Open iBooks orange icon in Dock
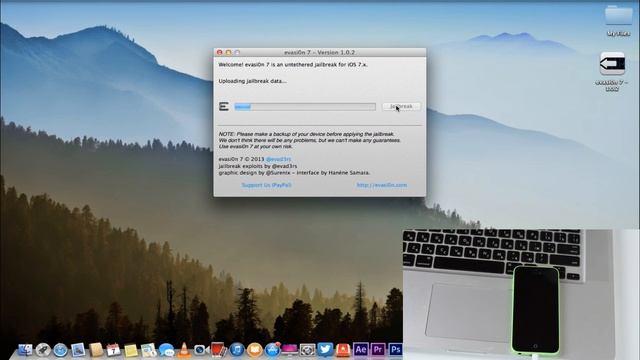640x360 pixels. [x=254, y=350]
